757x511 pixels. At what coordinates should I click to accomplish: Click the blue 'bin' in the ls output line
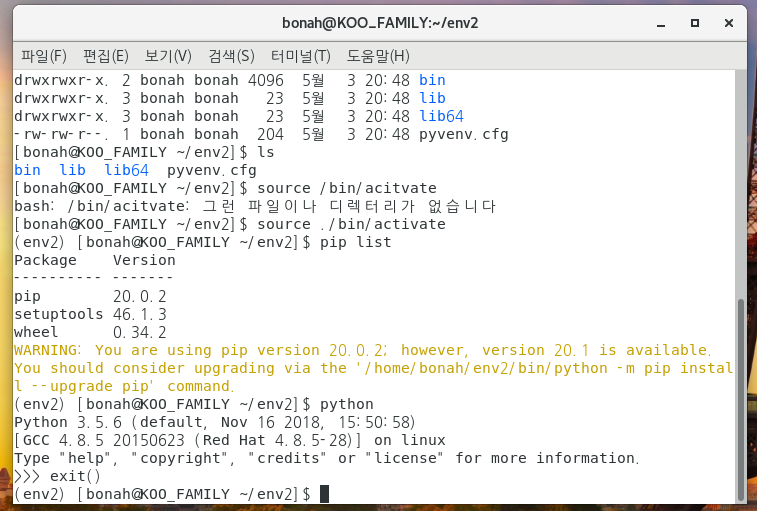[x=28, y=170]
